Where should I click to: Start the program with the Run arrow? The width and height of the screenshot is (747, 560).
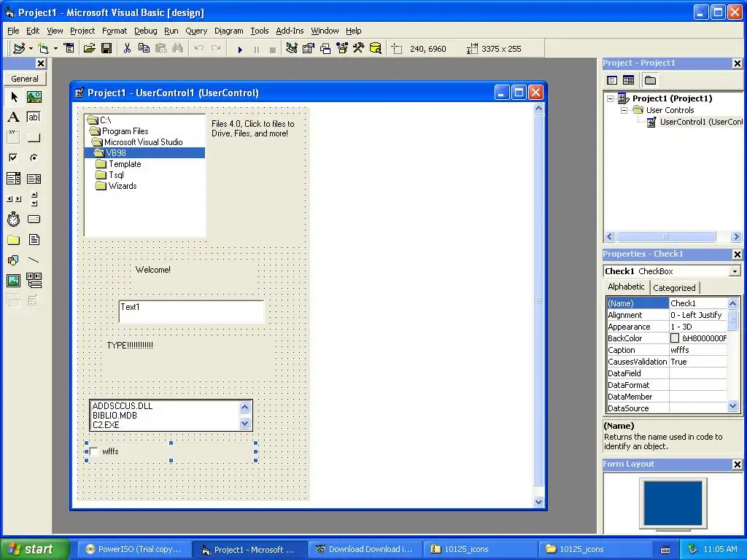click(x=240, y=49)
